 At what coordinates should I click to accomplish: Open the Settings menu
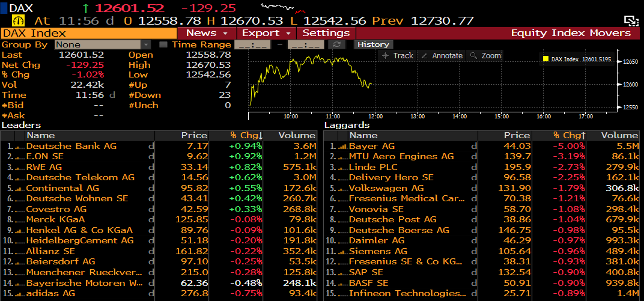coord(326,33)
